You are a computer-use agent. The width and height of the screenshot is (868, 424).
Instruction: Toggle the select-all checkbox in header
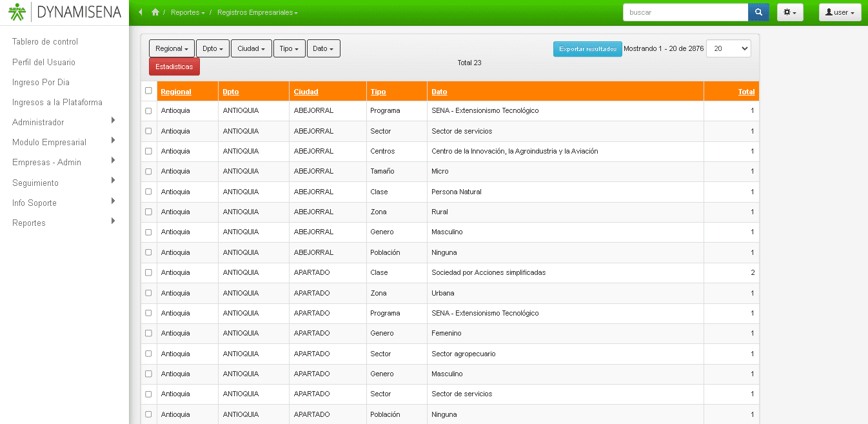click(x=148, y=91)
